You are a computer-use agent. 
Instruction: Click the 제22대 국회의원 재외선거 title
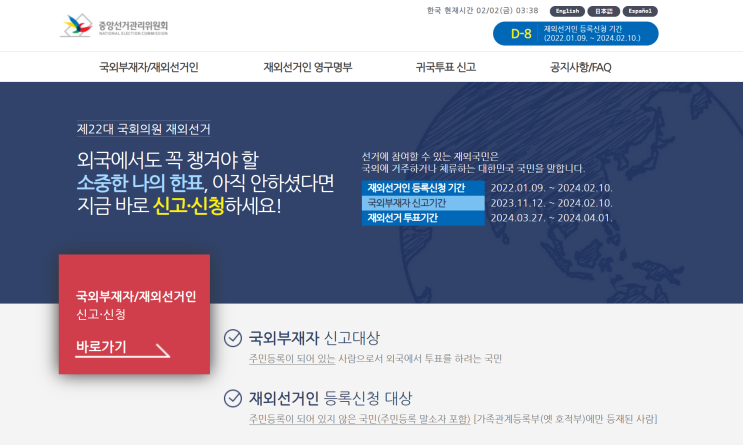[144, 129]
